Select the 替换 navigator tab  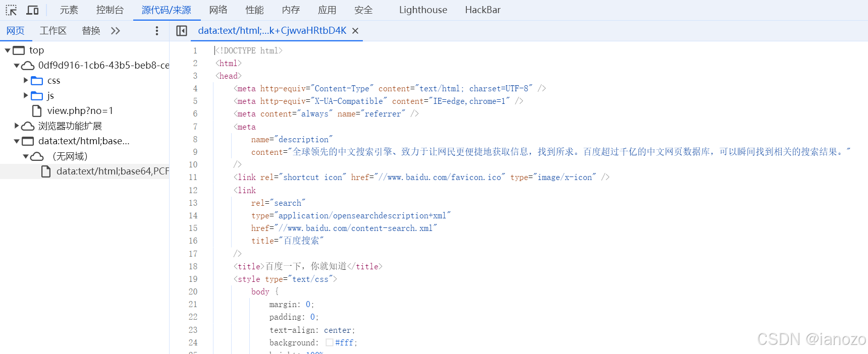pyautogui.click(x=91, y=31)
